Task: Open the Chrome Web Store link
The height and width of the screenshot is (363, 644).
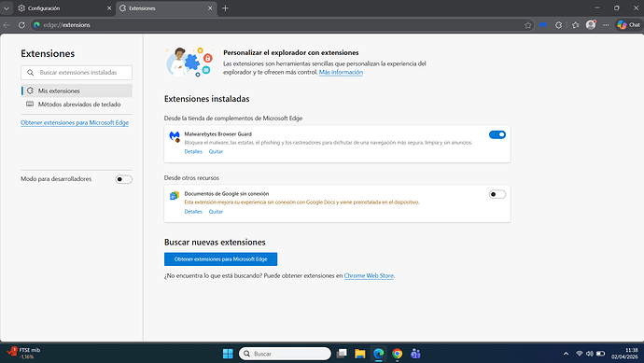Action: coord(369,276)
